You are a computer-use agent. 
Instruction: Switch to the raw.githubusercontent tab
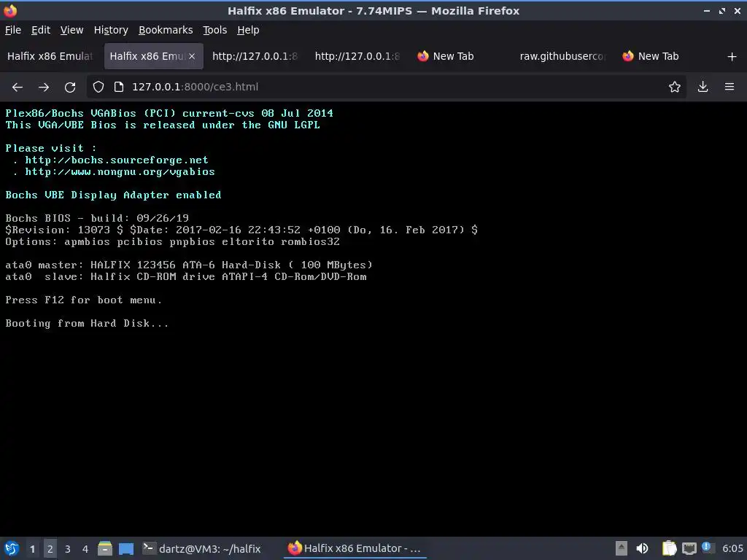[562, 56]
